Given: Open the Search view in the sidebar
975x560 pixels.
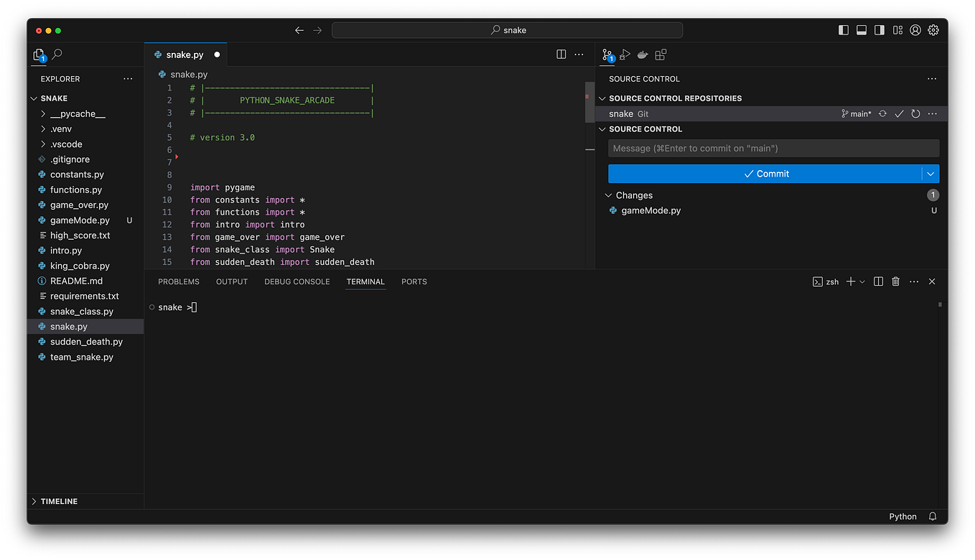Looking at the screenshot, I should pos(57,54).
